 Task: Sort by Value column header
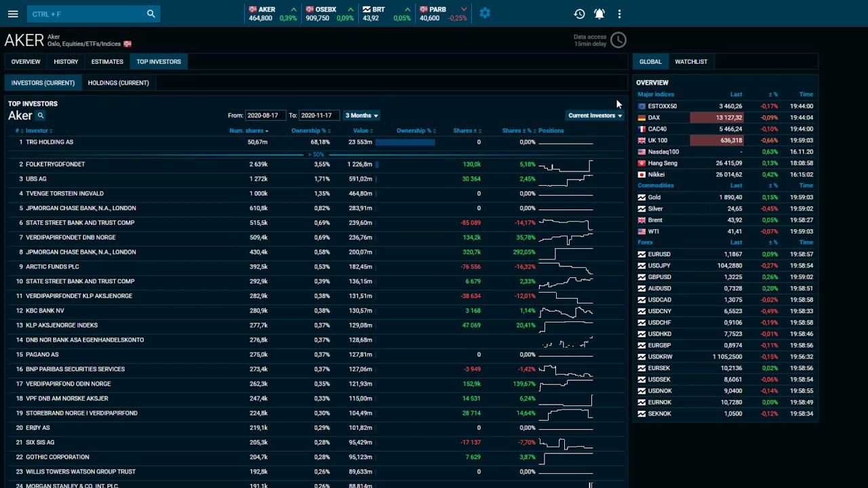click(x=363, y=131)
